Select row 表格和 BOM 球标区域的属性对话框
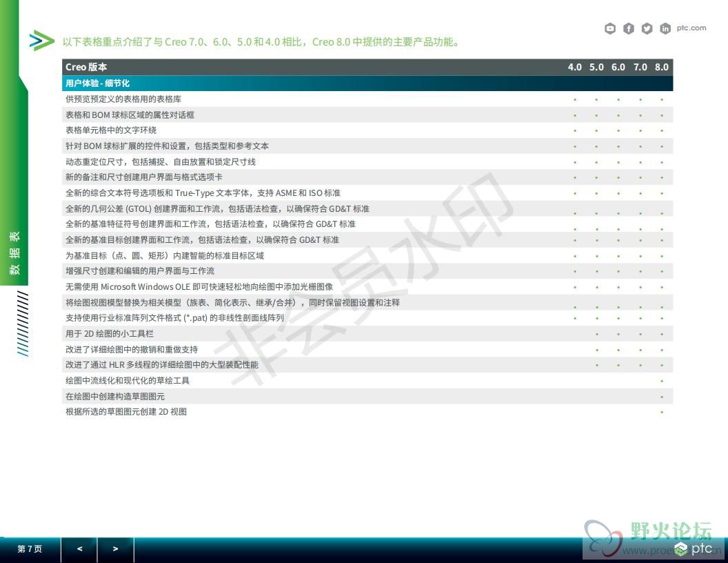Viewport: 728px width, 563px height. pyautogui.click(x=367, y=115)
